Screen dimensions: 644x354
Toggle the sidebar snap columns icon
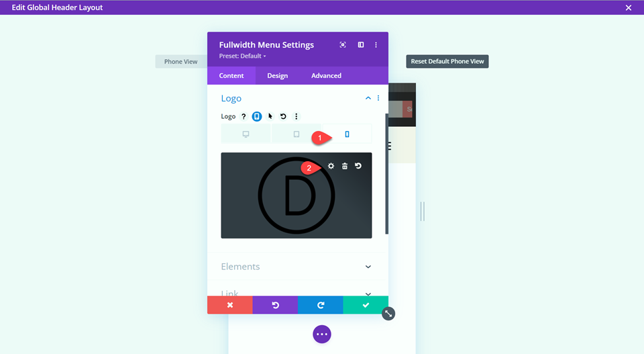point(361,45)
